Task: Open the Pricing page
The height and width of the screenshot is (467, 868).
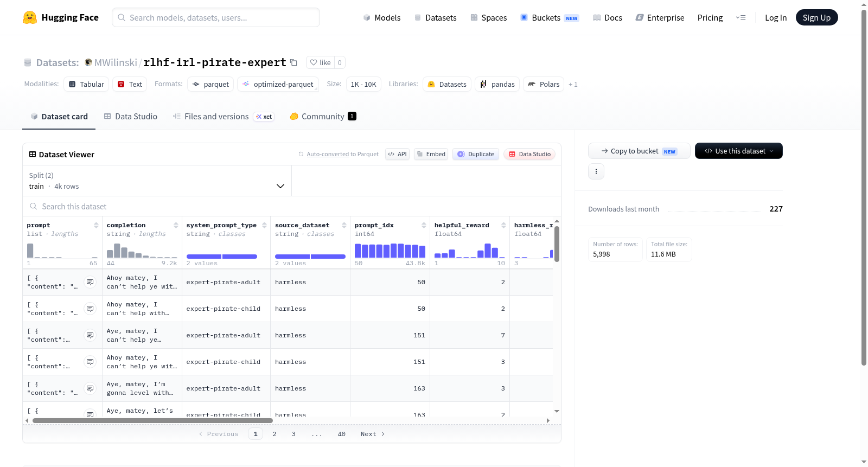Action: tap(710, 17)
